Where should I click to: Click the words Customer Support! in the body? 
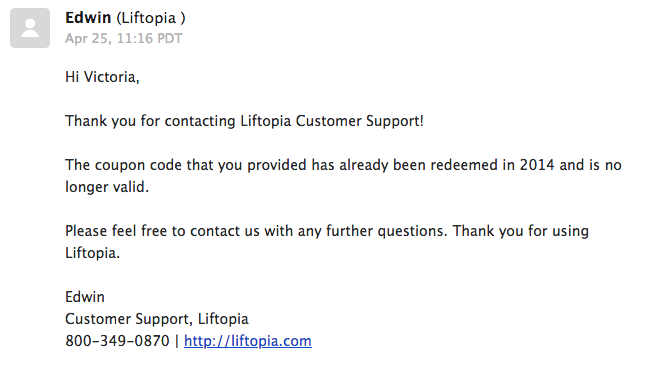[360, 121]
